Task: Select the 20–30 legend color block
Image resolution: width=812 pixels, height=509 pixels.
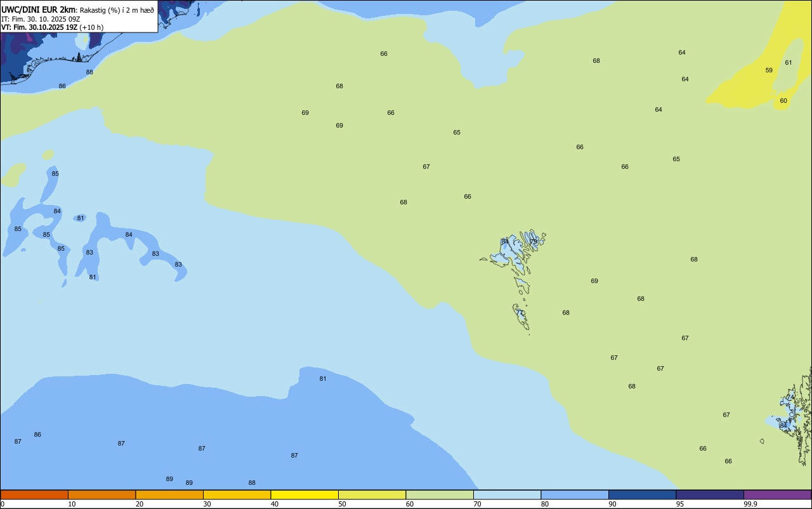Action: coord(169,494)
